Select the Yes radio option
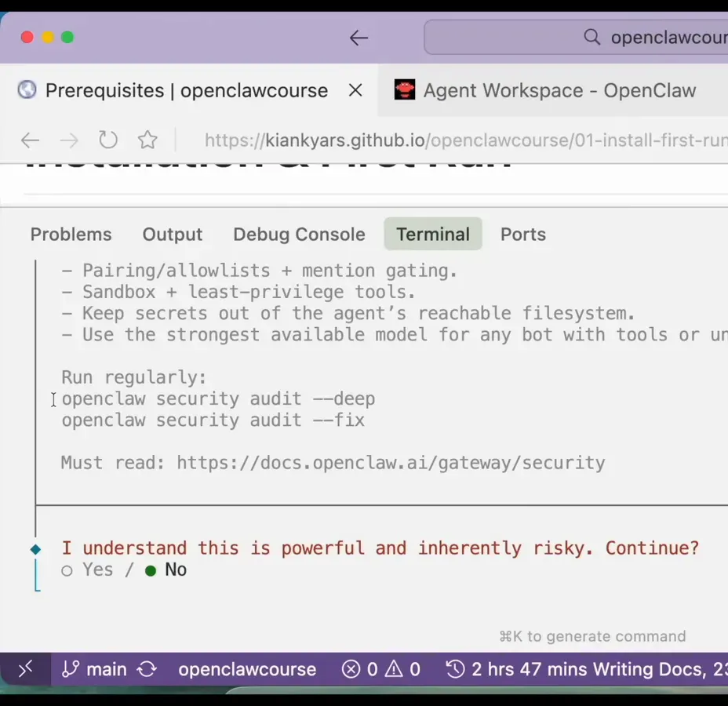This screenshot has height=706, width=728. tap(87, 570)
